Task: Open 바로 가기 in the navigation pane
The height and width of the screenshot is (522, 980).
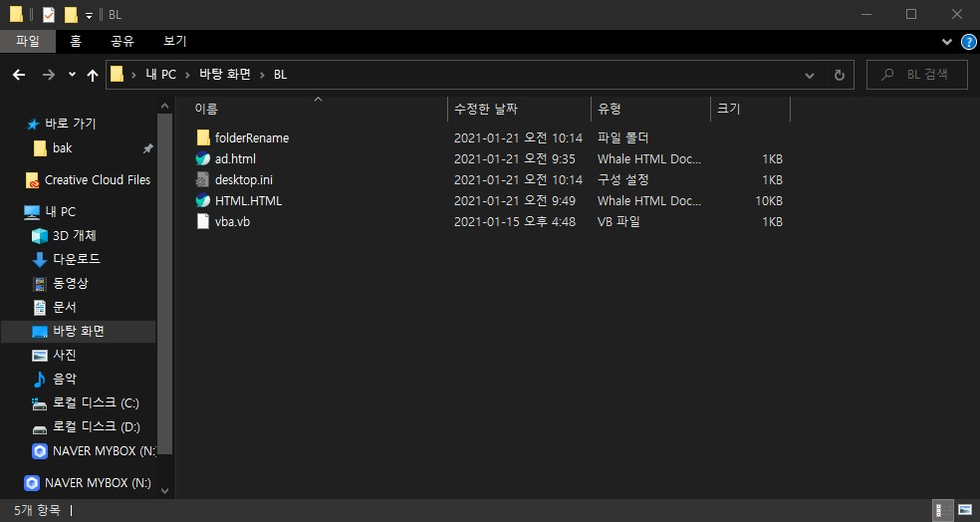Action: pyautogui.click(x=70, y=124)
